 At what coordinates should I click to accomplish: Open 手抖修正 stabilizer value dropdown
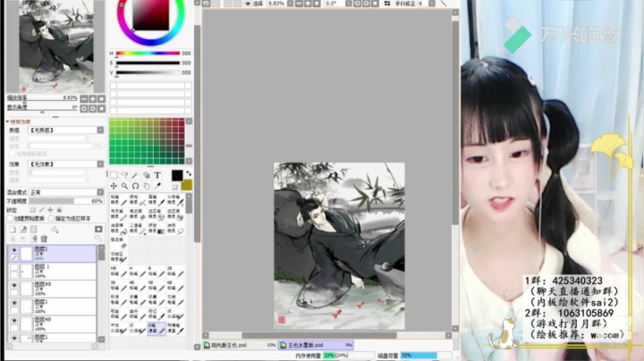pyautogui.click(x=432, y=4)
